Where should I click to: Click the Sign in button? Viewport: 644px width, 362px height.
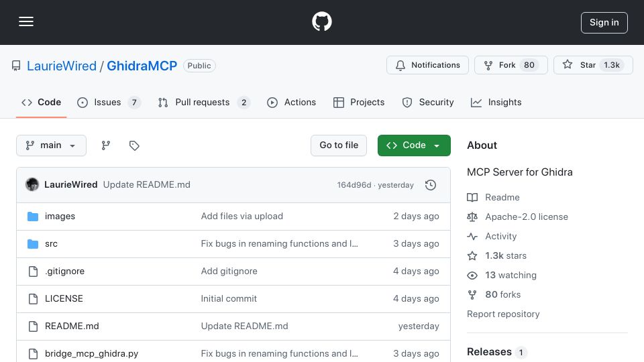(x=604, y=23)
